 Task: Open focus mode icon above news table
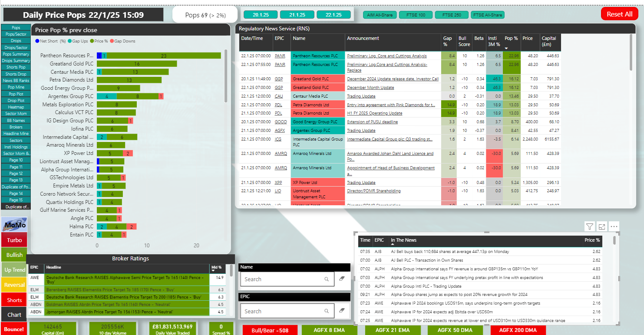[602, 226]
